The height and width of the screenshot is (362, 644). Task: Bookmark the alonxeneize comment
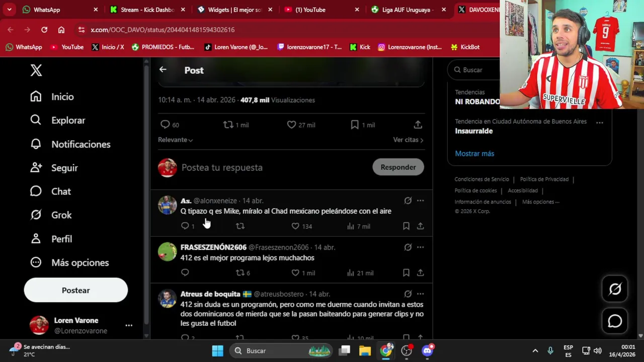click(x=406, y=226)
